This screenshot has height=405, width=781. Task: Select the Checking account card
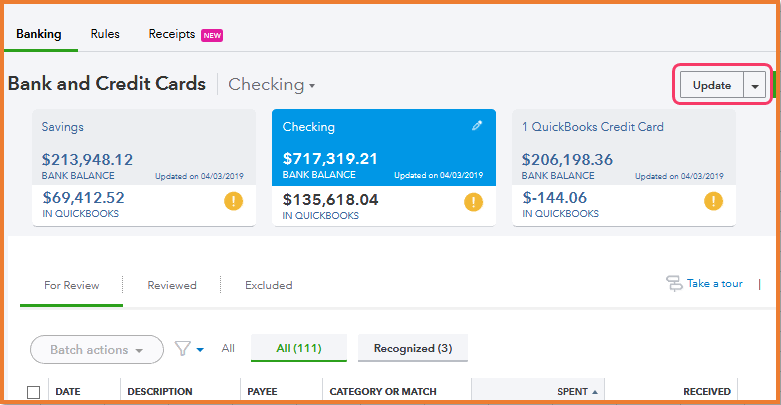click(384, 168)
